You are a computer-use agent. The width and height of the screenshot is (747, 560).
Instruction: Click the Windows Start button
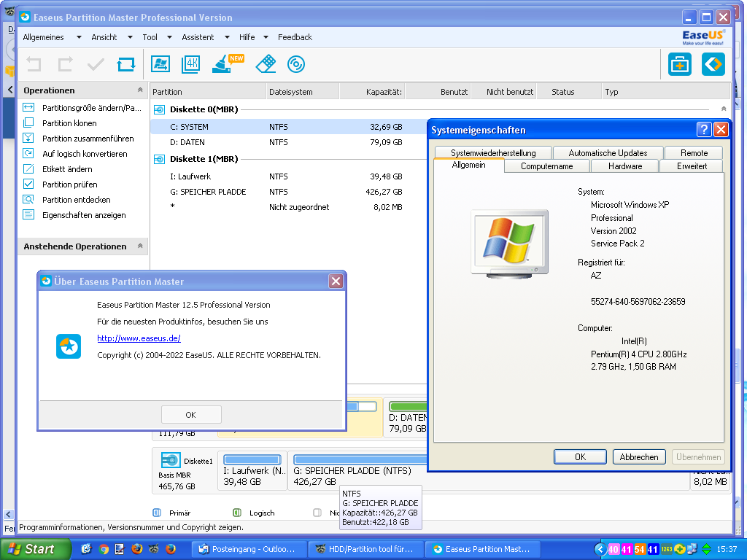point(35,549)
